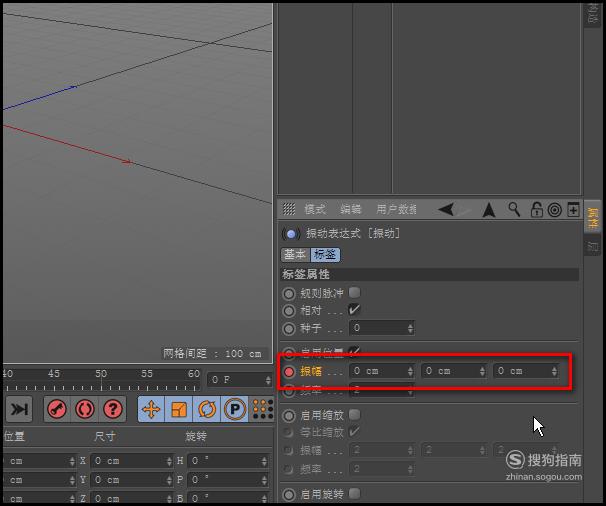
Task: Click the first 振幅 0 cm input field
Action: click(381, 371)
